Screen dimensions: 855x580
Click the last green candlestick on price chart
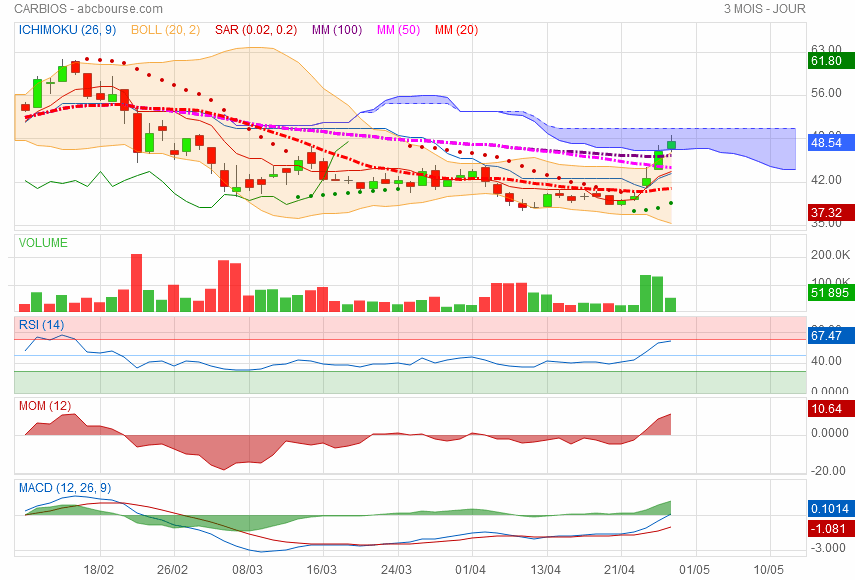pyautogui.click(x=671, y=144)
